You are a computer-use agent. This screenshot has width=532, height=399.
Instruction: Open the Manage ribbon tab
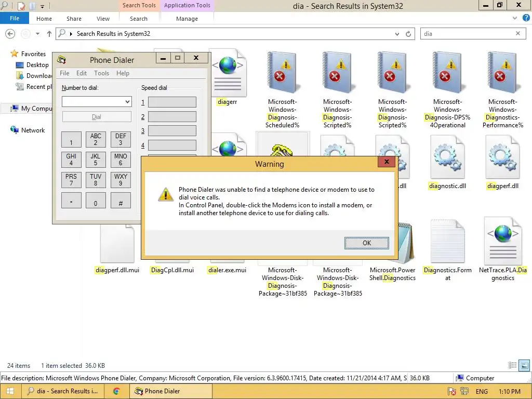coord(187,19)
